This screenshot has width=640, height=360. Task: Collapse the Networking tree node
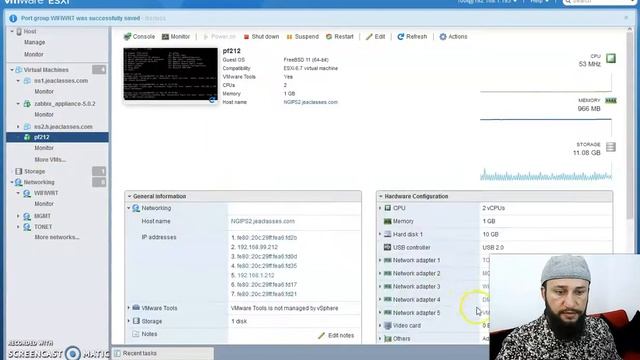(x=12, y=182)
